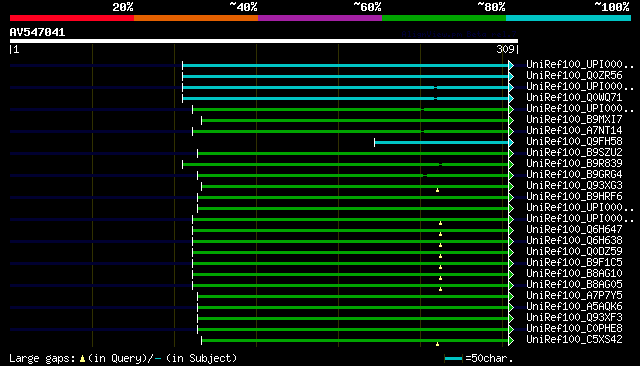This screenshot has height=366, width=640.
Task: Click the white AV547041 query sequence bar
Action: pyautogui.click(x=264, y=41)
